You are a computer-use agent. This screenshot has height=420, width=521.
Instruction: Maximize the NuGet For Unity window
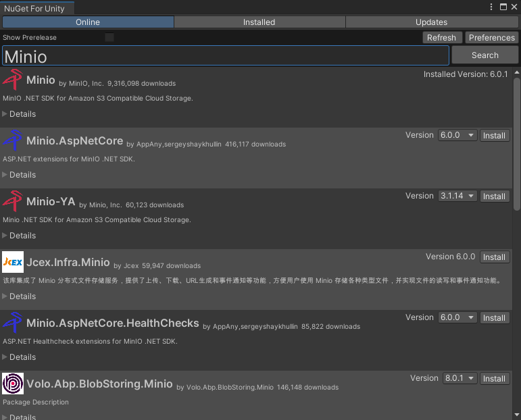503,7
